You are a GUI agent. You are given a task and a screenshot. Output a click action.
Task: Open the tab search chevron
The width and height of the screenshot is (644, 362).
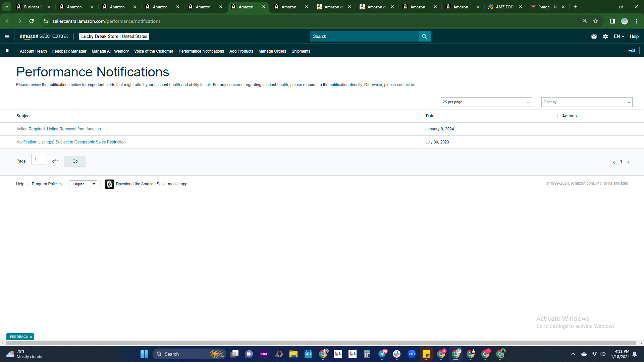point(7,7)
